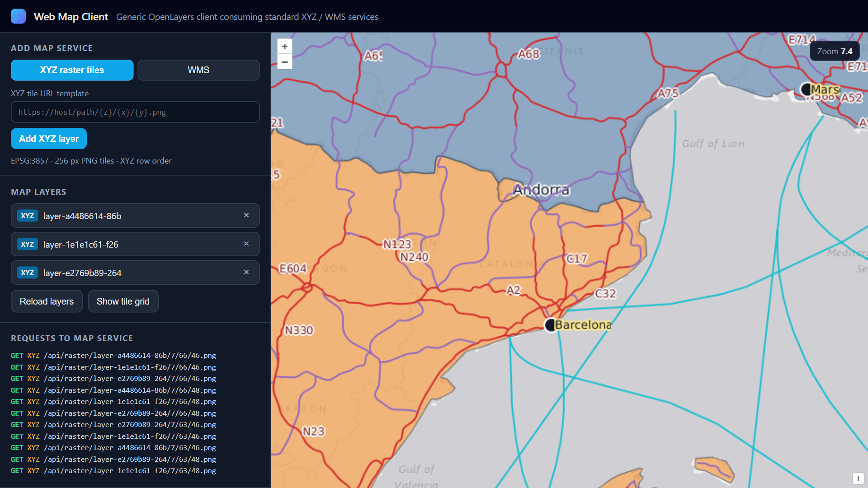Click the Andorra label on the map
Screen dimensions: 868x488
(541, 190)
